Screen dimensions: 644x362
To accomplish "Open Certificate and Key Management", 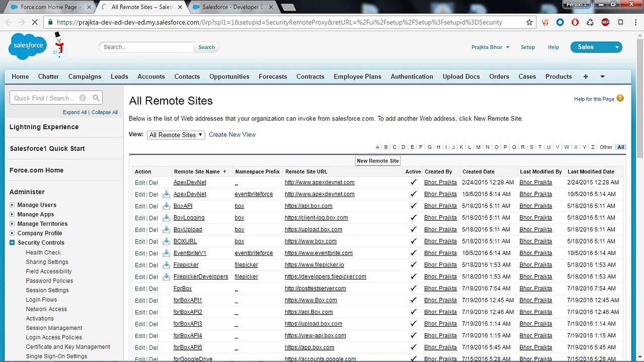I will click(x=68, y=347).
